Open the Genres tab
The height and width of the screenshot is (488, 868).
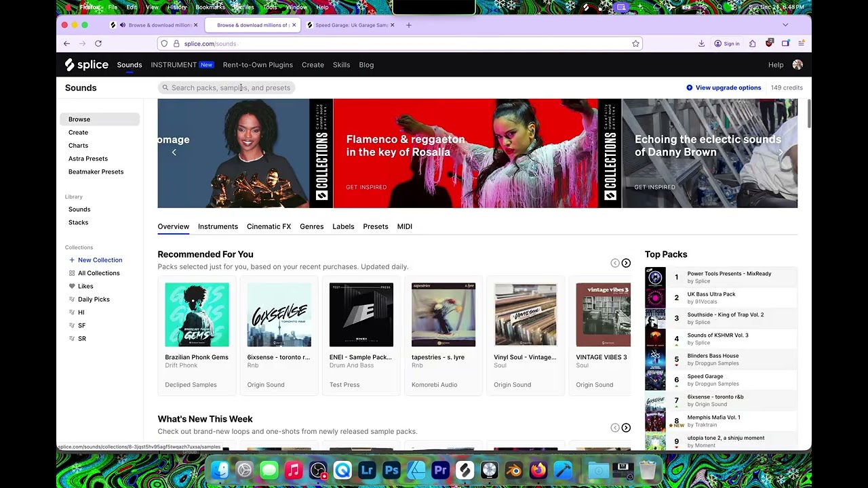(311, 226)
